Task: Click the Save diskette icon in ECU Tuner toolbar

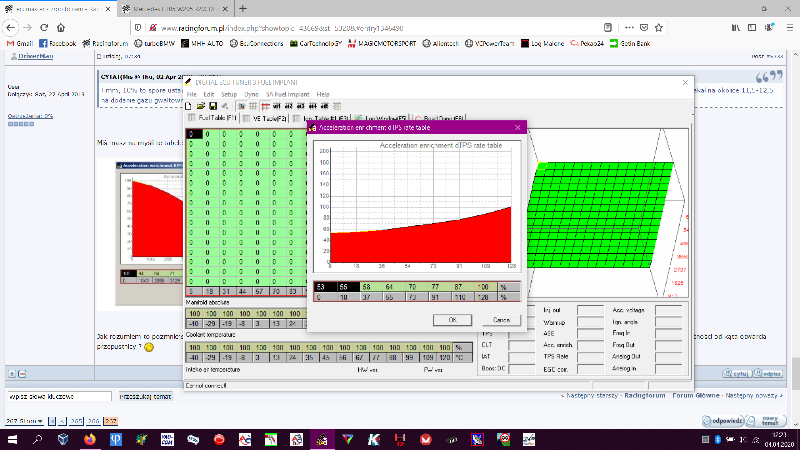Action: pyautogui.click(x=213, y=106)
